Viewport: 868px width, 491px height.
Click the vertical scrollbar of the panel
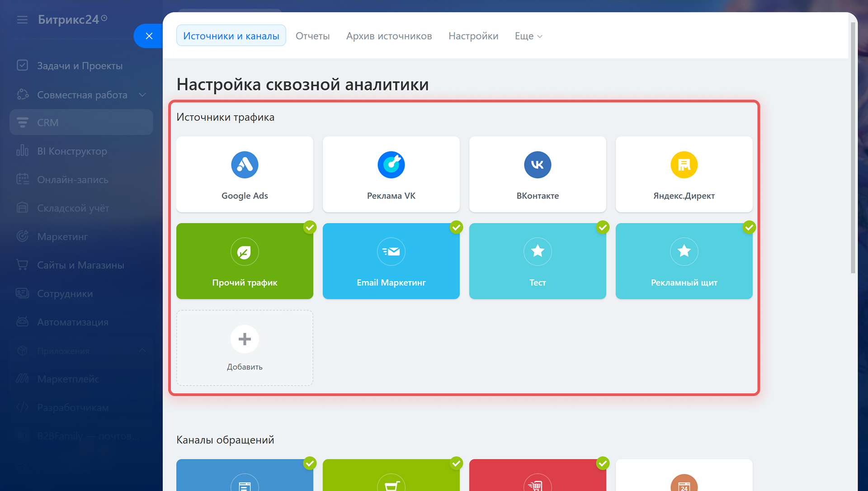click(853, 148)
